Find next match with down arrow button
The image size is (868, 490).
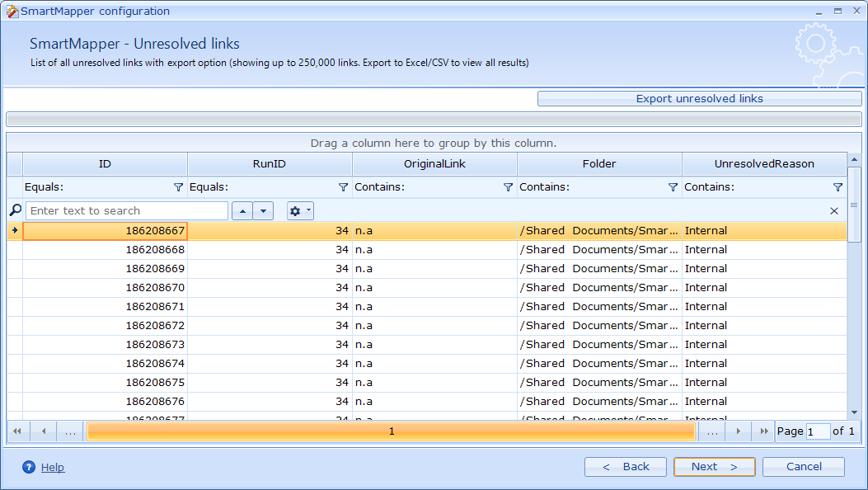tap(264, 210)
